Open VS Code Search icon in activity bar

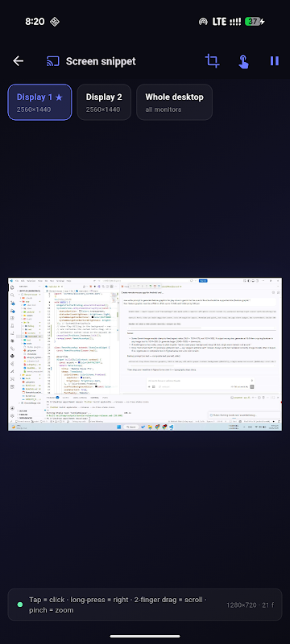[x=12, y=295]
